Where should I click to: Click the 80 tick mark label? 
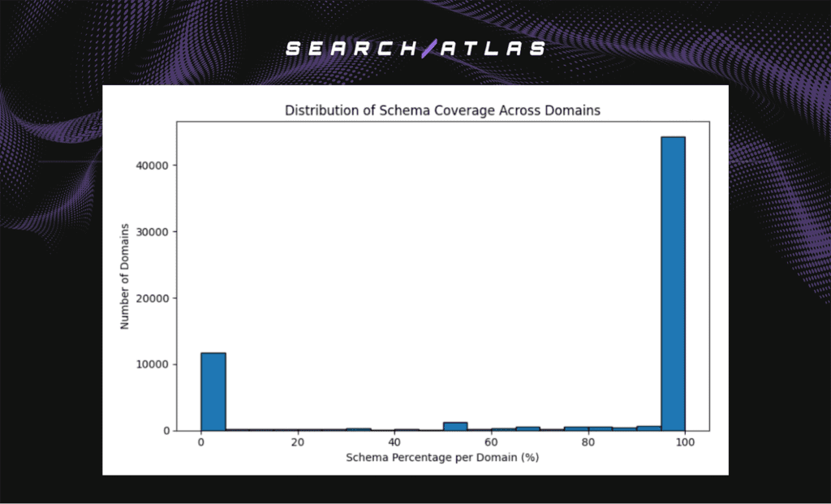pyautogui.click(x=589, y=442)
